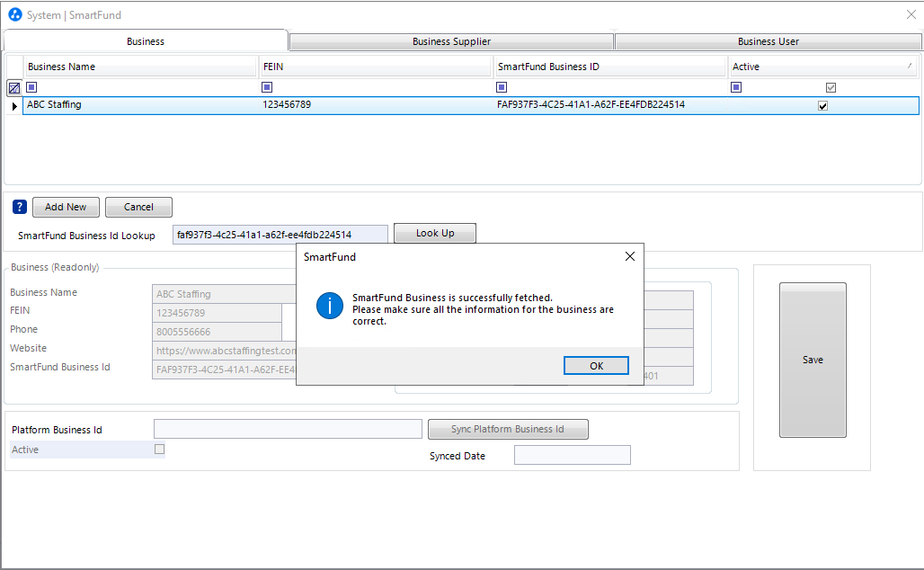Click the Add New button
This screenshot has height=570, width=924.
pos(66,207)
